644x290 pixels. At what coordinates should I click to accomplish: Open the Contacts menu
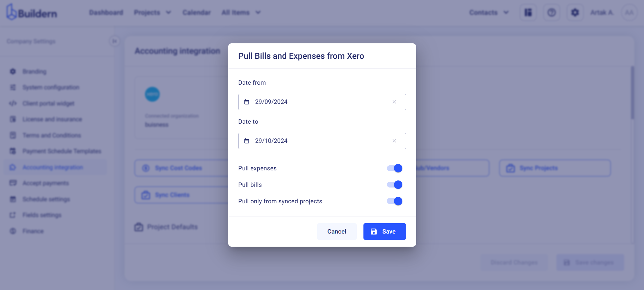click(489, 12)
